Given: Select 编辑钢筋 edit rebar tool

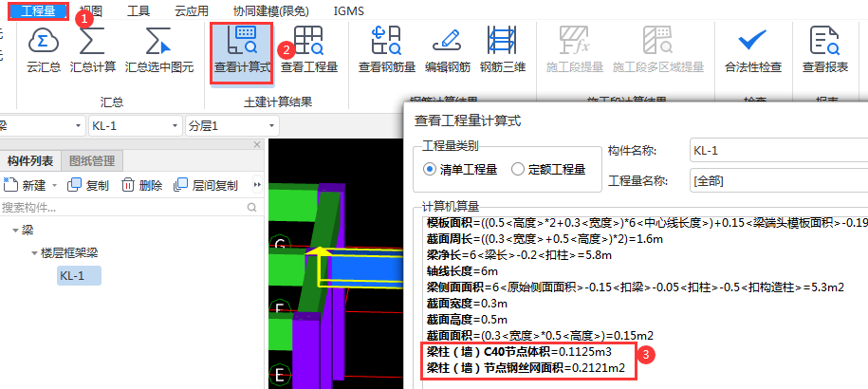Looking at the screenshot, I should point(448,49).
